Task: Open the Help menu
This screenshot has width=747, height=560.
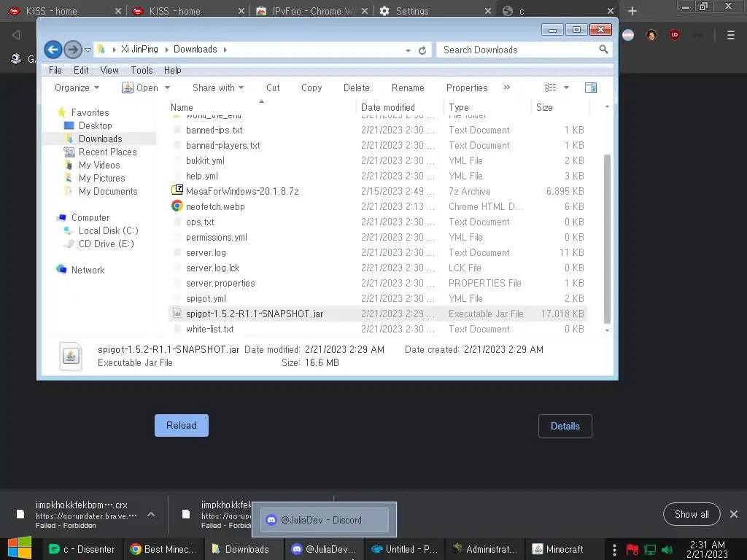Action: 172,70
